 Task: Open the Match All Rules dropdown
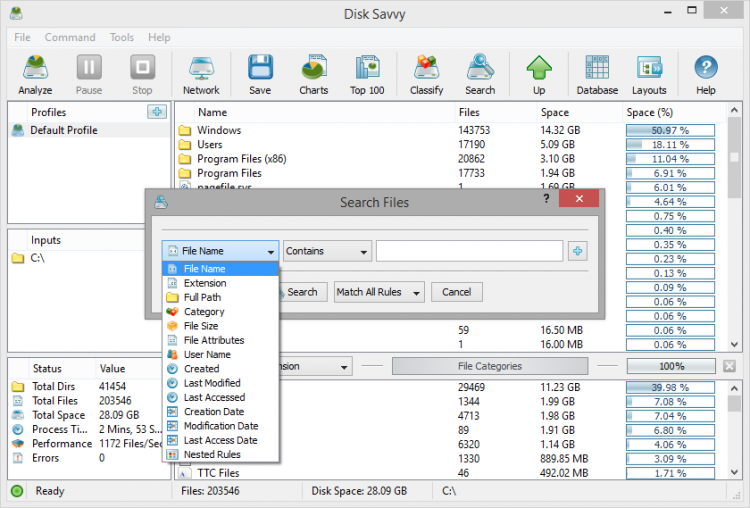(379, 292)
